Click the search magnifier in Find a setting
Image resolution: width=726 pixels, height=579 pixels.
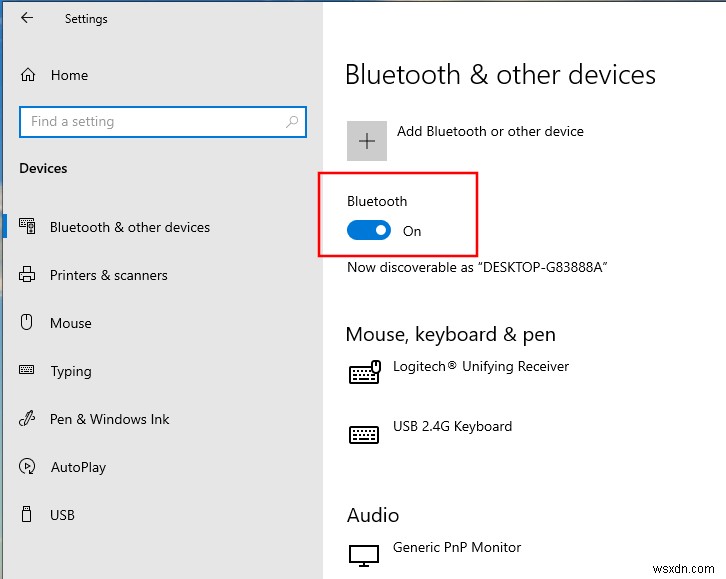coord(292,122)
